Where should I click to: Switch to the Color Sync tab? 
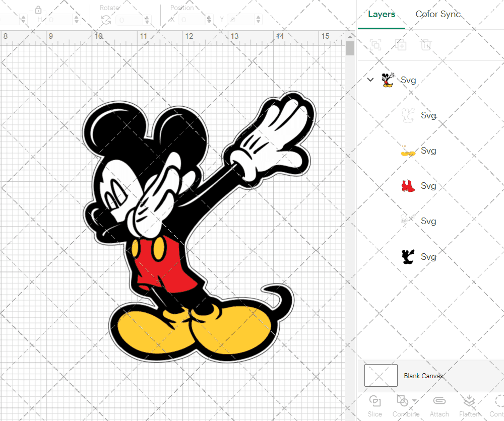click(438, 15)
